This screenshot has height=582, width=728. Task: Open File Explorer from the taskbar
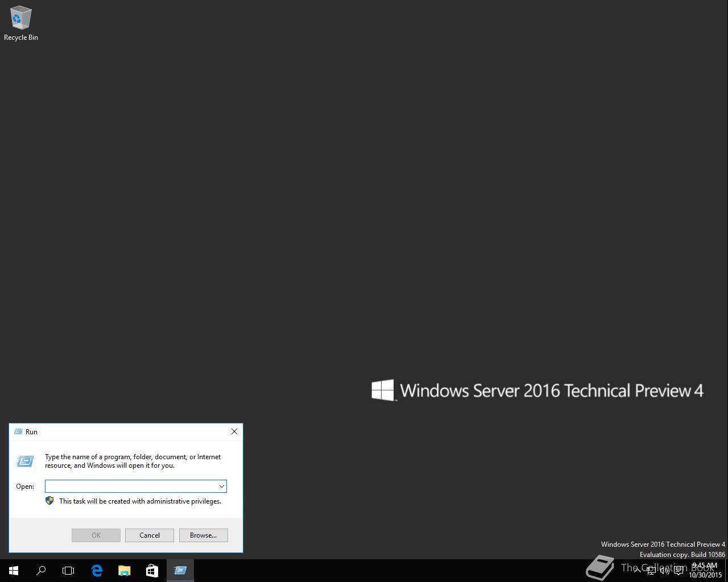tap(124, 570)
